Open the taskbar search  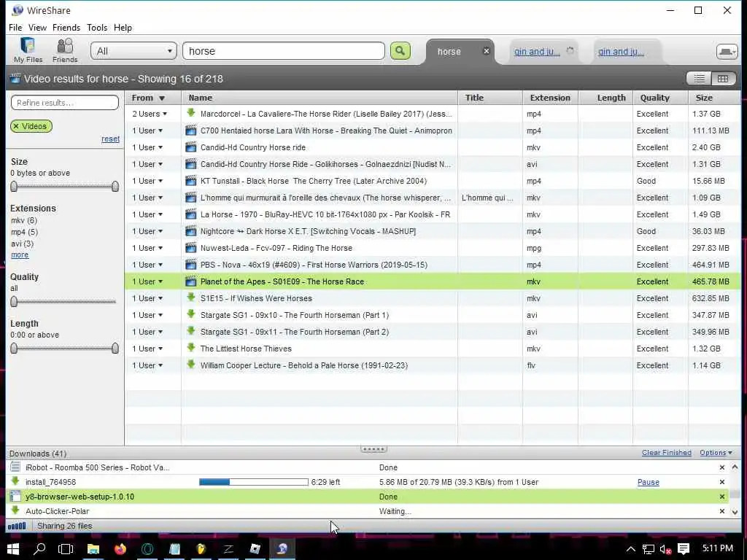(39, 548)
